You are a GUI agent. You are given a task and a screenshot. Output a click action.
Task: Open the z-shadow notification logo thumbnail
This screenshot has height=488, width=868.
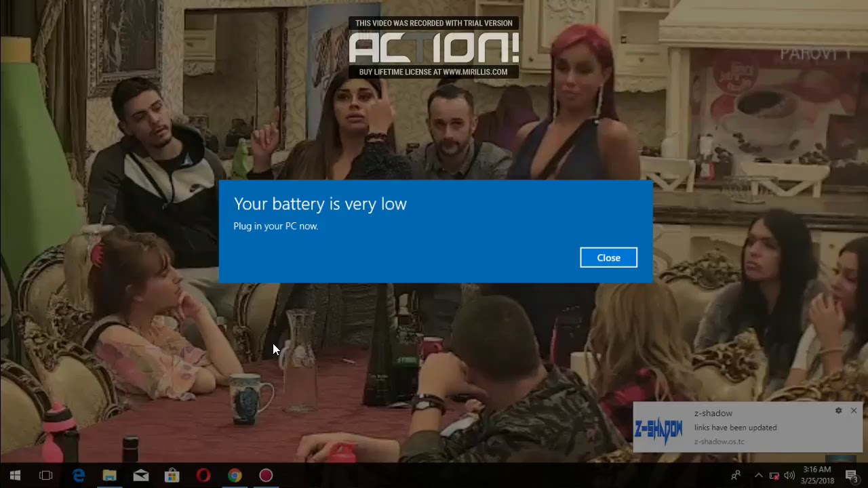click(658, 430)
